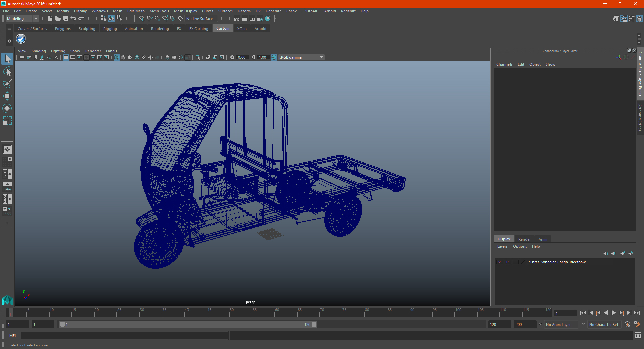This screenshot has height=349, width=644.
Task: Enable select by hierarchy mode
Action: click(103, 19)
